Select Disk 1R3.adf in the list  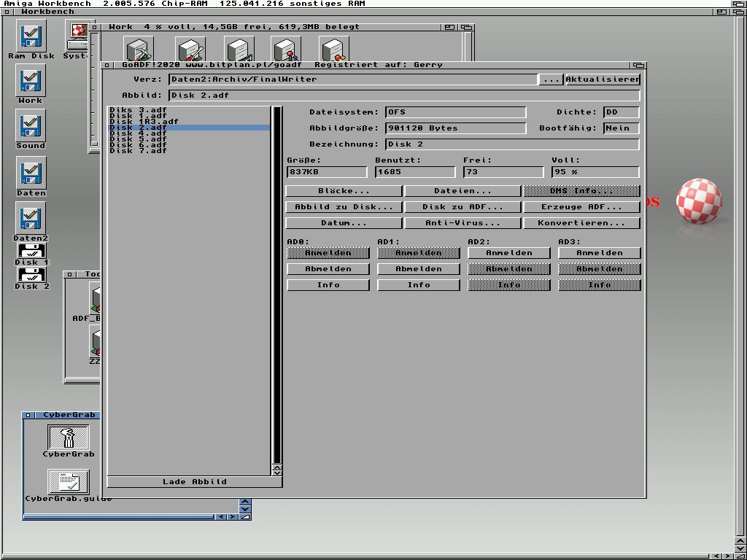pyautogui.click(x=189, y=122)
